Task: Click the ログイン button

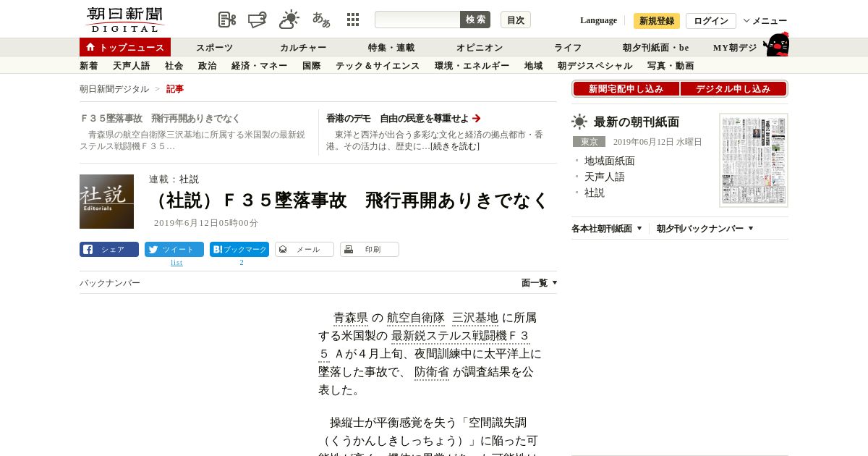Action: pos(711,21)
